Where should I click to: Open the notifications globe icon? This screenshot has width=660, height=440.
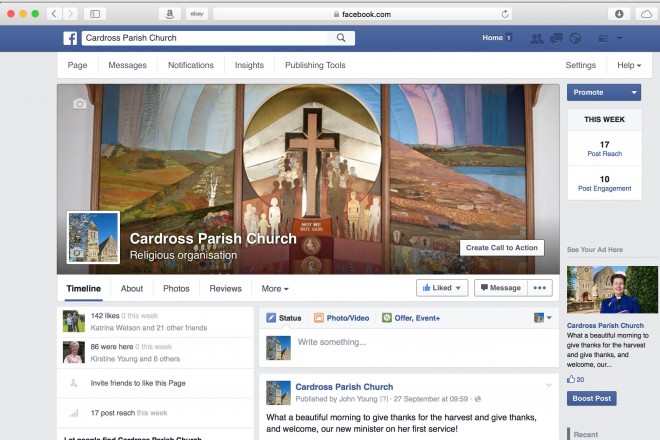575,38
